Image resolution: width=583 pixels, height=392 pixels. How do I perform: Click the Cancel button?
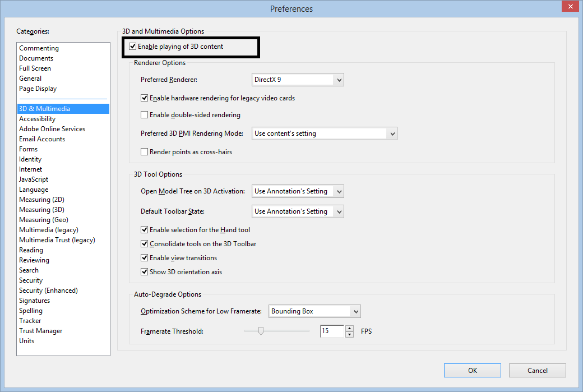pos(537,370)
